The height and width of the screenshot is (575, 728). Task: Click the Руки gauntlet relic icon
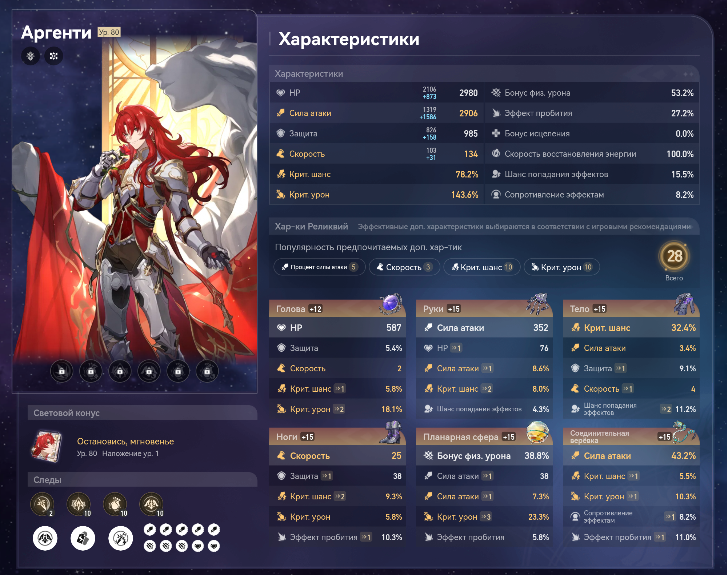(537, 303)
